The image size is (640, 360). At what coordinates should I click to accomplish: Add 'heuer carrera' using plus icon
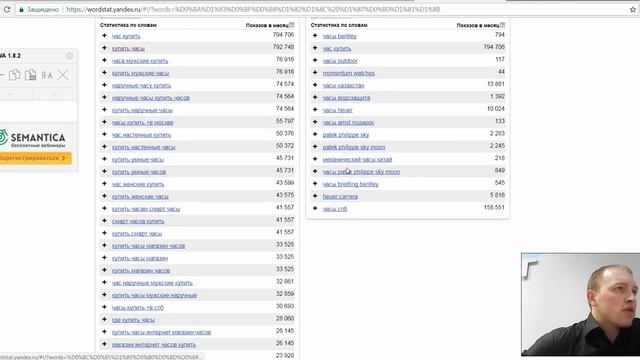click(315, 196)
